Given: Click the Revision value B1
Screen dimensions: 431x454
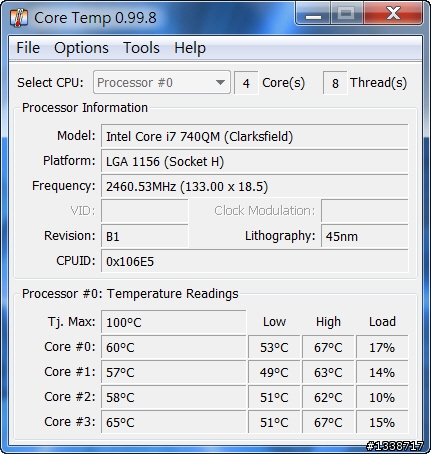Looking at the screenshot, I should pos(145,236).
